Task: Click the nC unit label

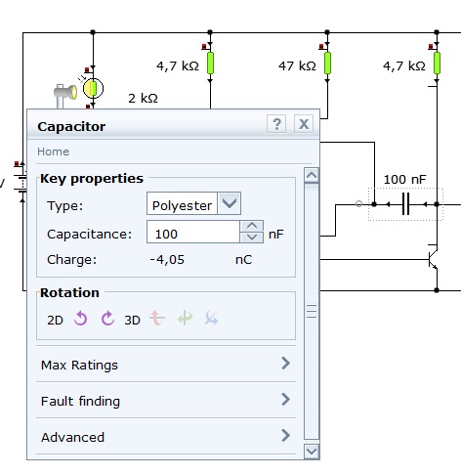Action: click(243, 260)
